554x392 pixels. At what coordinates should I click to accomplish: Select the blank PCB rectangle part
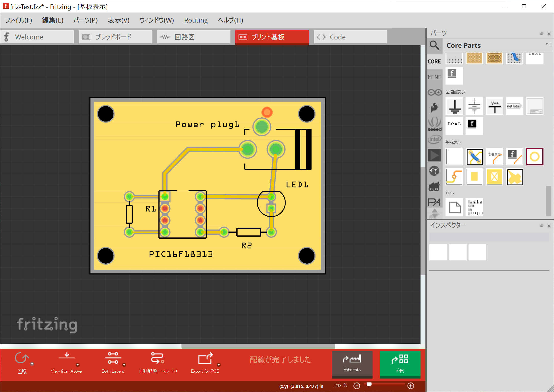(x=454, y=157)
